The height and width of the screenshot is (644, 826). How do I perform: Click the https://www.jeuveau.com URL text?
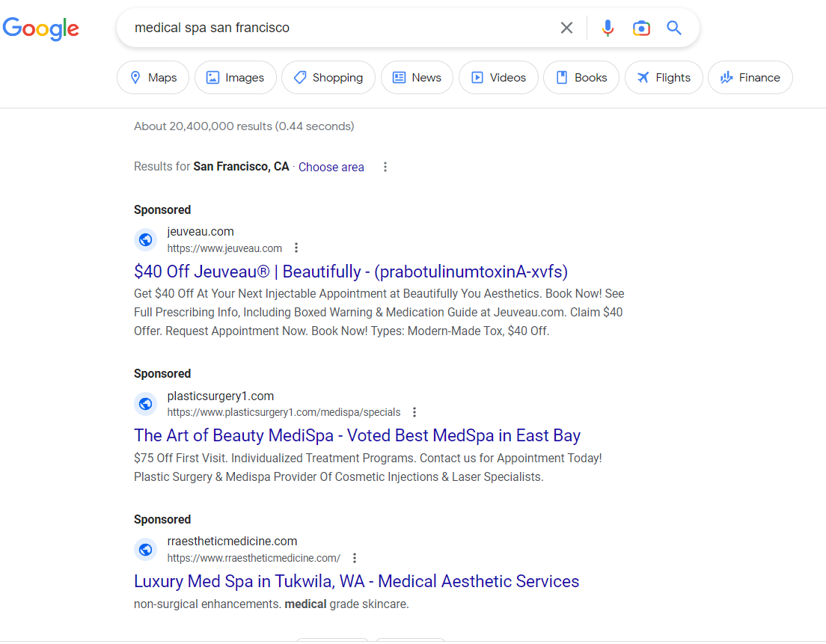tap(224, 248)
